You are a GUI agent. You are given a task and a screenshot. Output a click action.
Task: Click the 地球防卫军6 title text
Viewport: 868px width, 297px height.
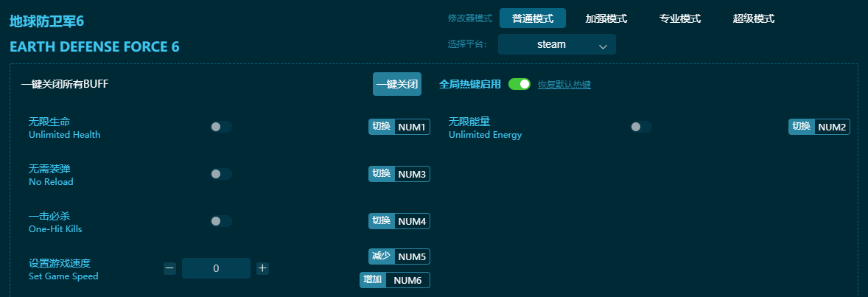pos(46,21)
